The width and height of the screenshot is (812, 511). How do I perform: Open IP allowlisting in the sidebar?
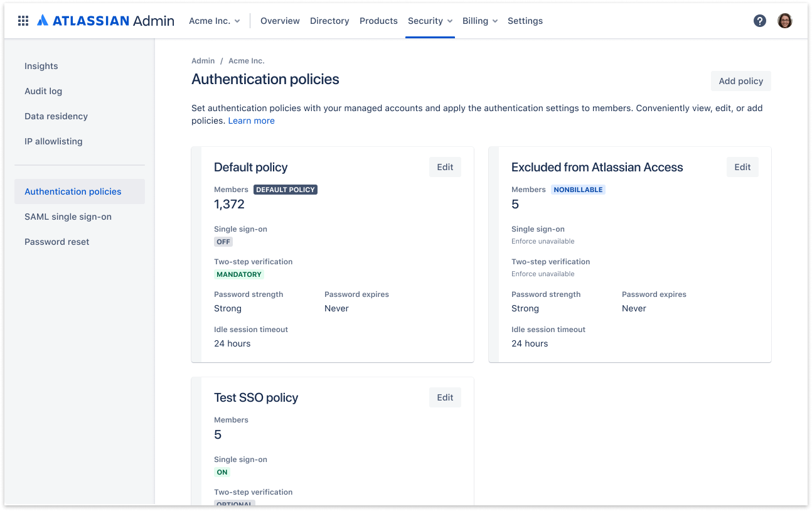pyautogui.click(x=53, y=141)
